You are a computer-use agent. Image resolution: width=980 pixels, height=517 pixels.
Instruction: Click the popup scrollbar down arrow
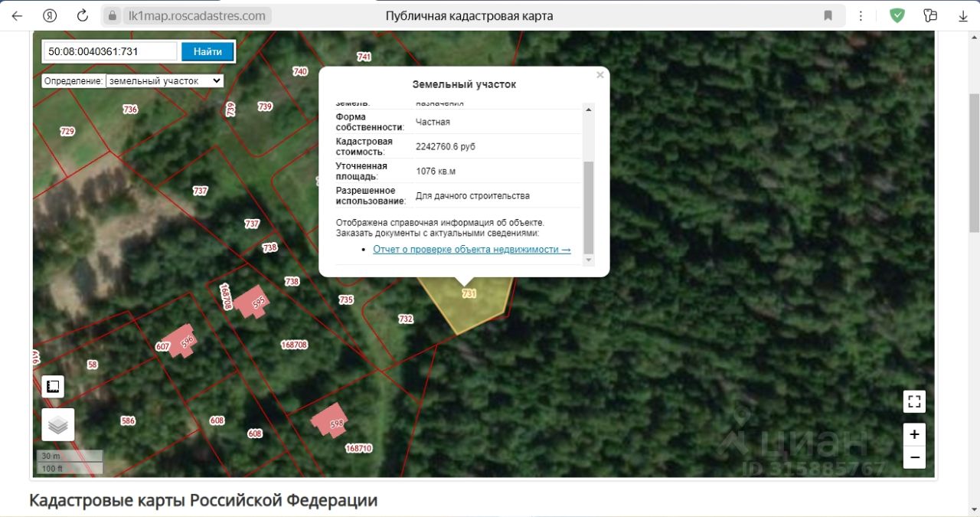(x=588, y=260)
